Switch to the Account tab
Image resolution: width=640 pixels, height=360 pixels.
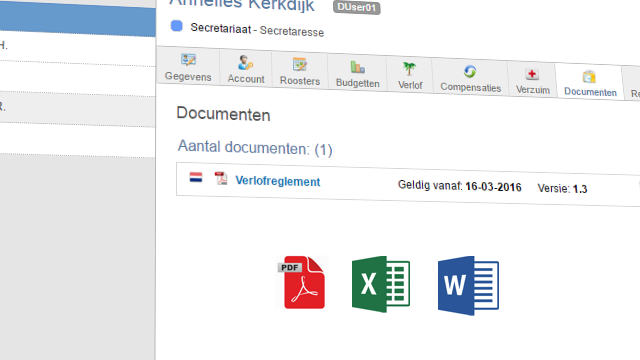[246, 69]
